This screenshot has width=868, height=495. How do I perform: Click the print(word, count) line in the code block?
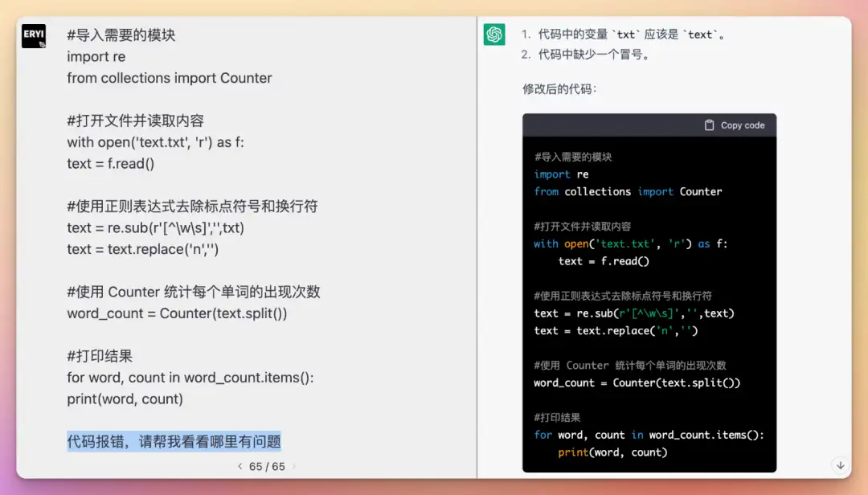point(612,452)
